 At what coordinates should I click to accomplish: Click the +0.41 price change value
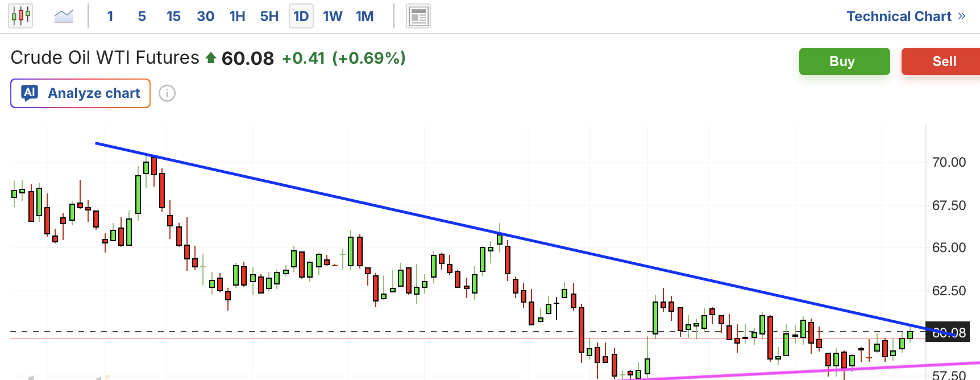tap(304, 58)
